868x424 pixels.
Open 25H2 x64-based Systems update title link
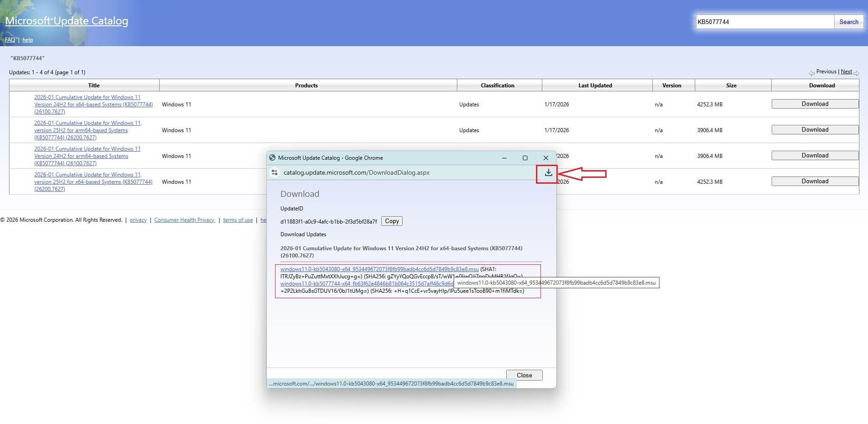[x=93, y=182]
